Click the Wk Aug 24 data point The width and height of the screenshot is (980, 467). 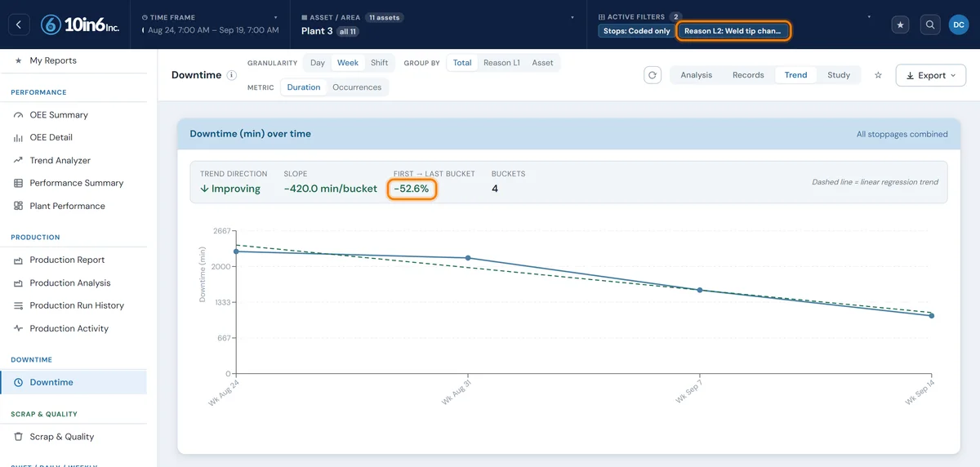[236, 251]
